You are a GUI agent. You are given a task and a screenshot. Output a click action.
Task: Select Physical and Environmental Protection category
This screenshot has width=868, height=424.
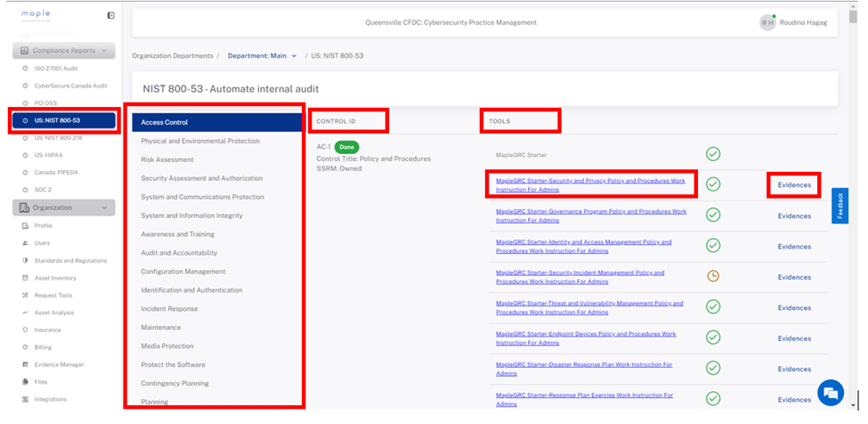[200, 141]
